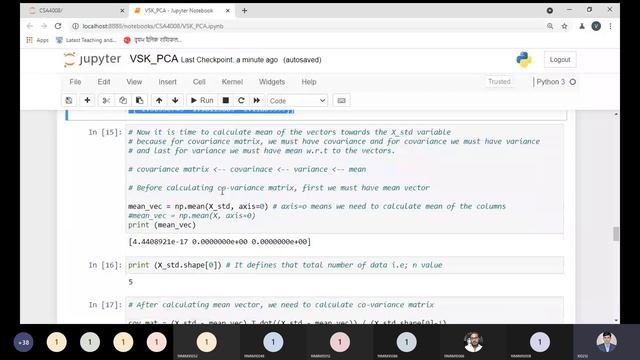This screenshot has height=360, width=640.
Task: Bookmark this page with star icon
Action: [564, 26]
